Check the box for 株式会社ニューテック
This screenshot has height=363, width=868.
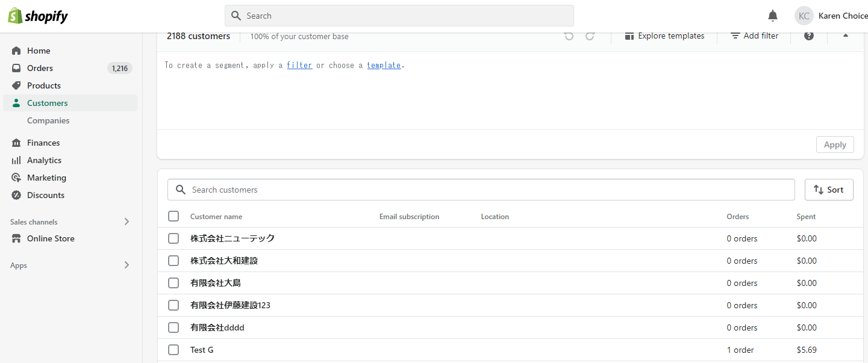click(x=173, y=238)
